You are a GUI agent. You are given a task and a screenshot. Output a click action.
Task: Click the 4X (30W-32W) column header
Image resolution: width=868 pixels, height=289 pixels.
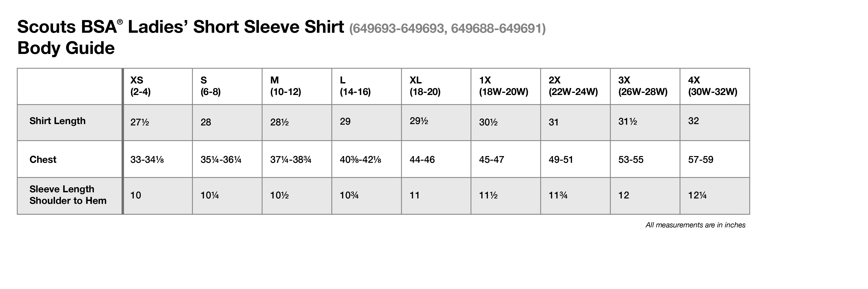click(715, 87)
